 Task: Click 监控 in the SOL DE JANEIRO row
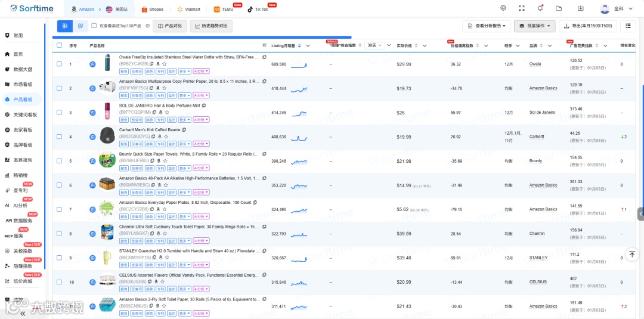171,119
